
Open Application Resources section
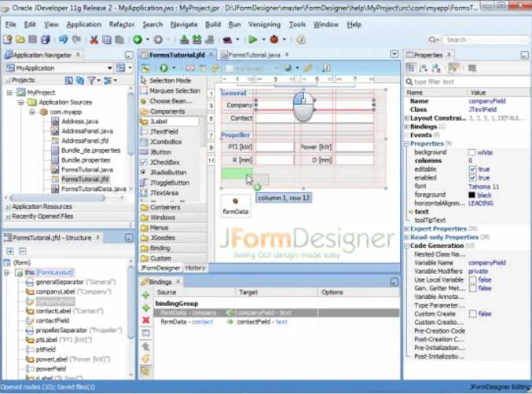click(x=42, y=206)
